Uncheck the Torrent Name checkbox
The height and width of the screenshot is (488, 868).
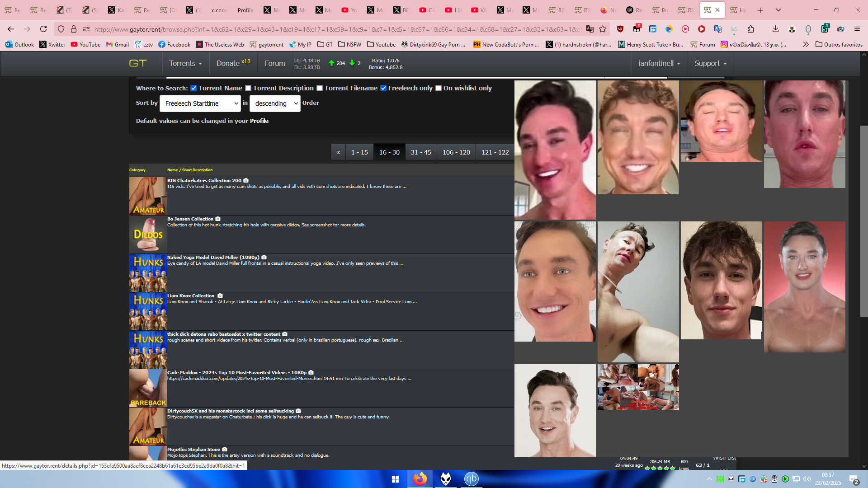(x=193, y=88)
